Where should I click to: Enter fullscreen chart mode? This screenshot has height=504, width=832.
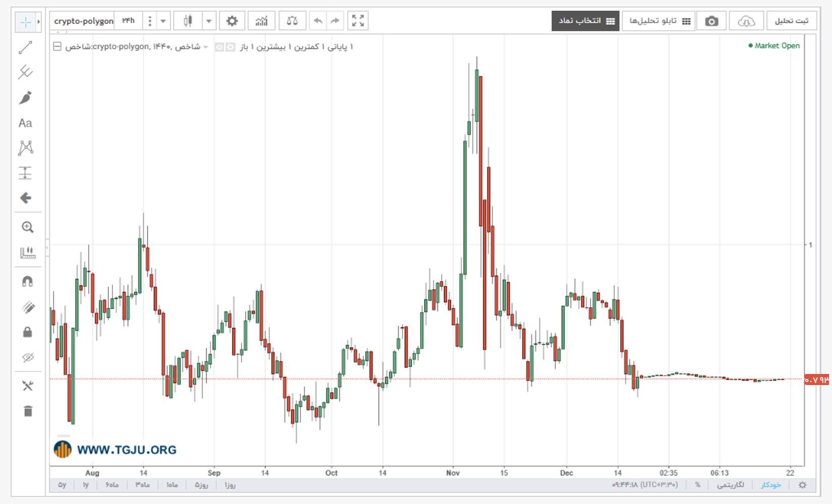click(358, 21)
